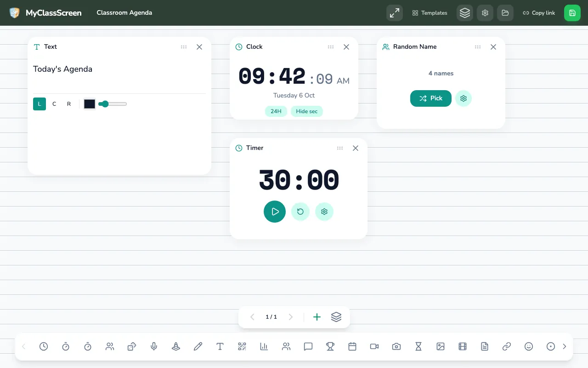Open the smiley emoji widget
The width and height of the screenshot is (588, 368).
point(529,346)
